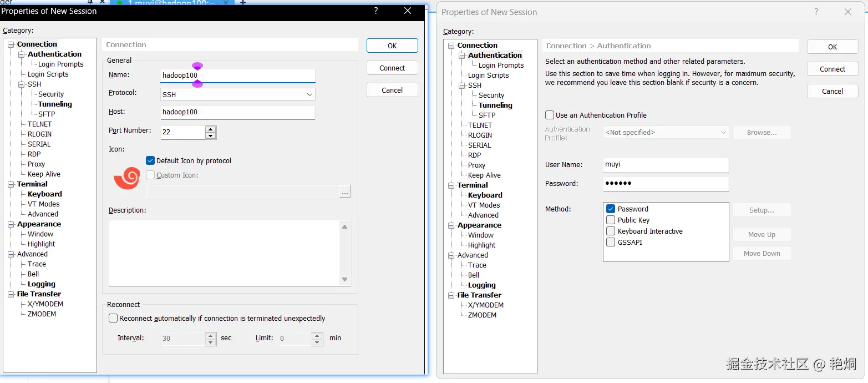Select RDP in right dialog tree

[x=474, y=155]
